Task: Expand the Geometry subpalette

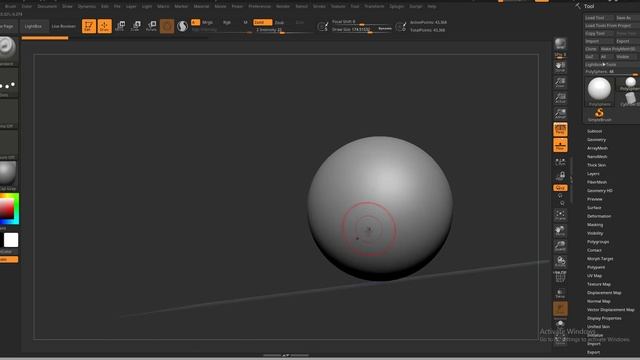Action: coord(596,140)
